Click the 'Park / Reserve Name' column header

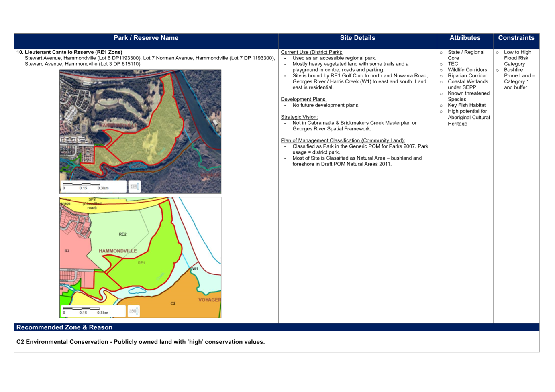tap(146, 38)
